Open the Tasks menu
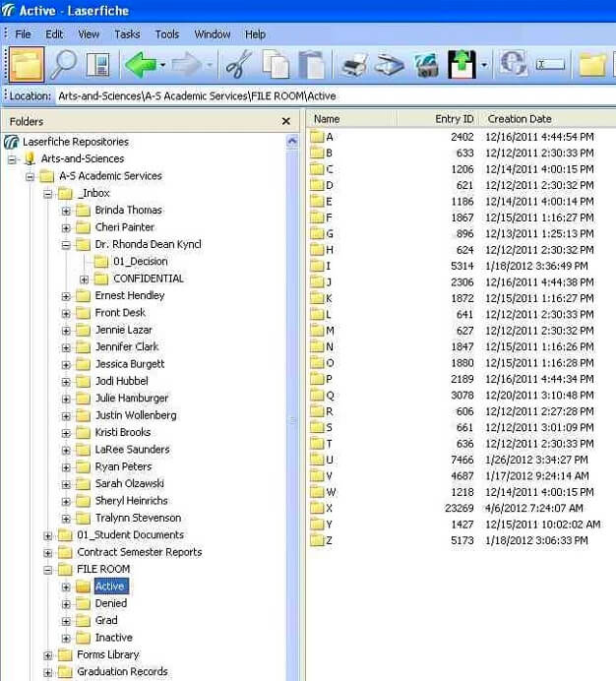The image size is (616, 681). [127, 33]
